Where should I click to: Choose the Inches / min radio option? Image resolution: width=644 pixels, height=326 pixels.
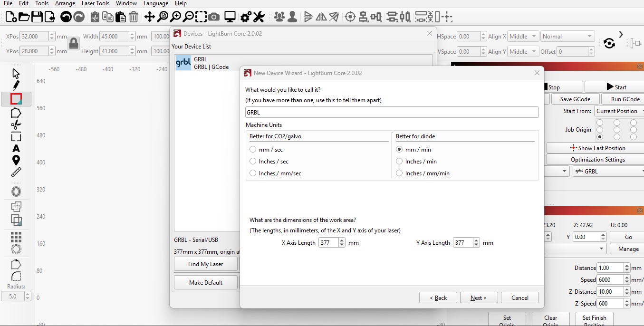400,162
